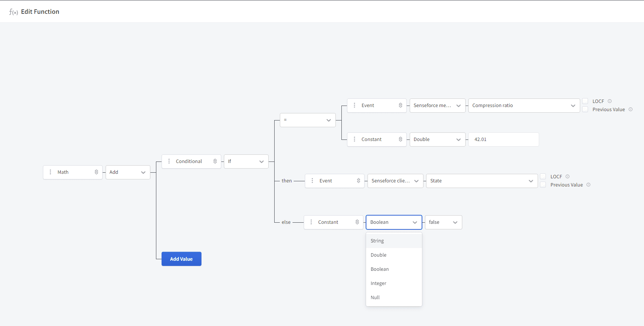Click LOCF info icon beside Compression ratio
644x326 pixels.
[x=610, y=101]
